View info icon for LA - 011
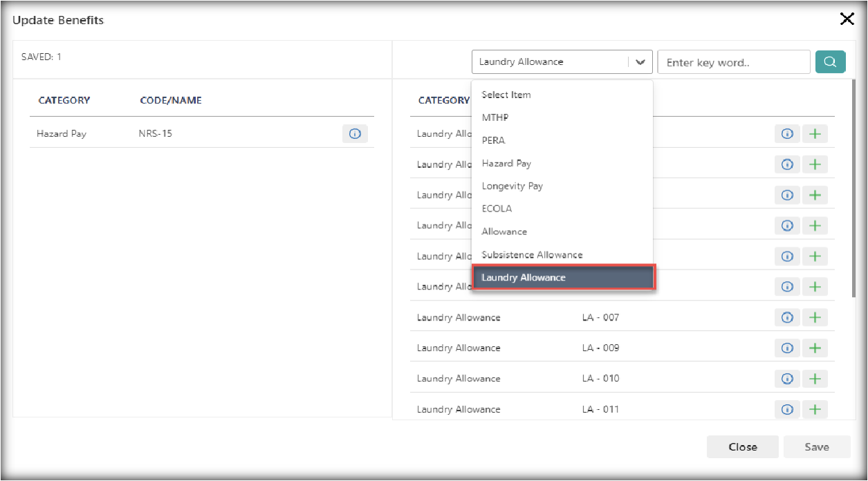Screen dimensions: 868x481 coord(786,409)
